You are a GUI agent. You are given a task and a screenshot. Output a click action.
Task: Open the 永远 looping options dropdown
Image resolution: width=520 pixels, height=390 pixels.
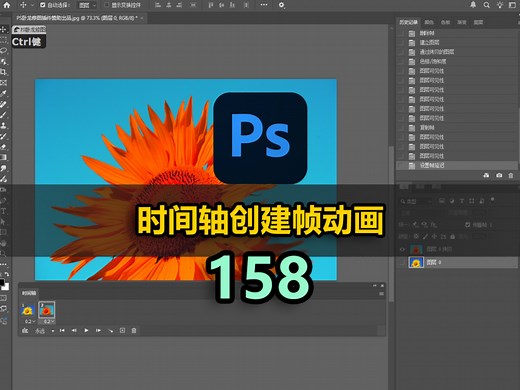[x=44, y=331]
